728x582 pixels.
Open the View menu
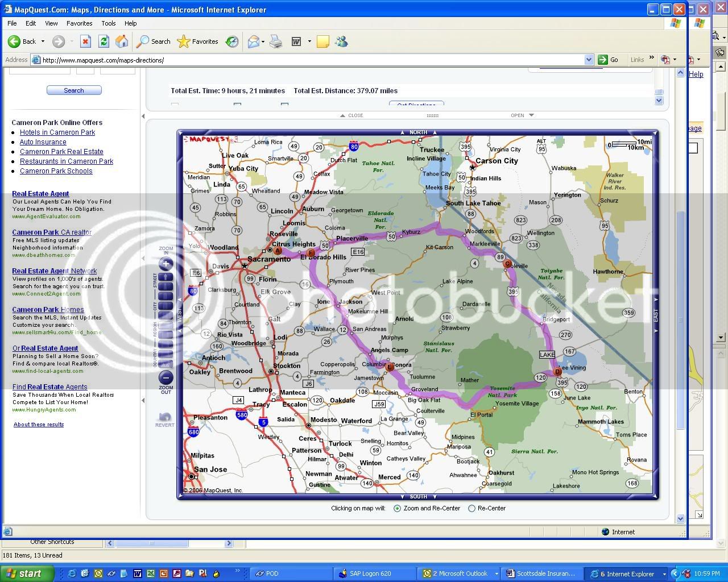point(51,23)
